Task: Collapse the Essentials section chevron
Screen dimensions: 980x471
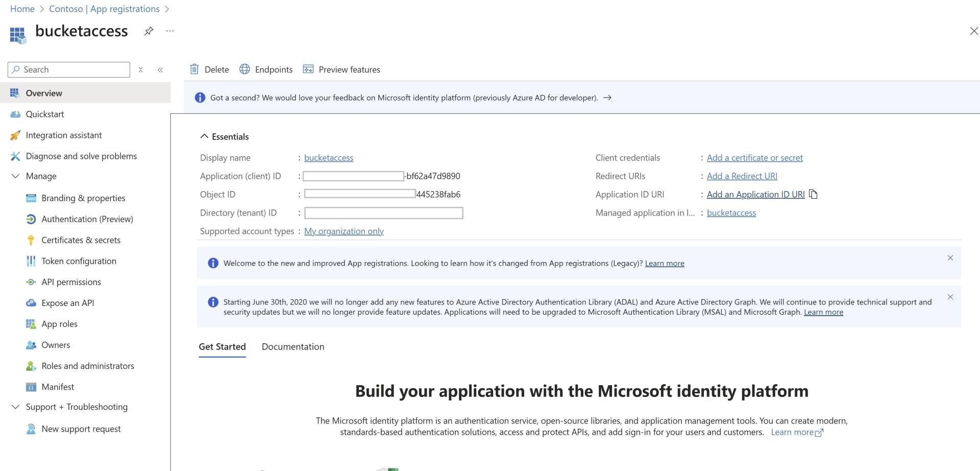Action: [204, 136]
